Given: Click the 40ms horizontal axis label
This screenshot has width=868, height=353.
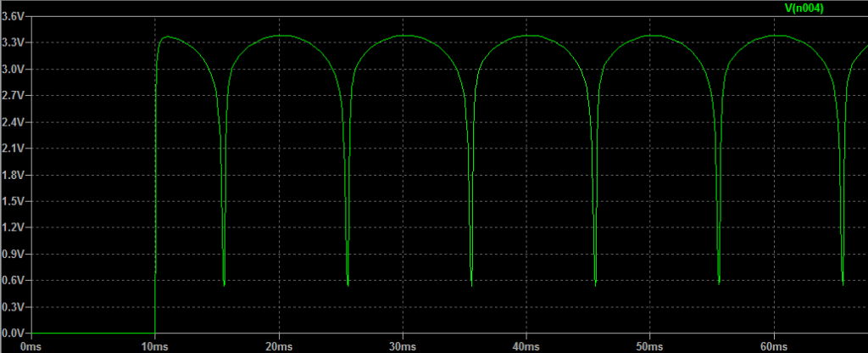Looking at the screenshot, I should [x=526, y=346].
